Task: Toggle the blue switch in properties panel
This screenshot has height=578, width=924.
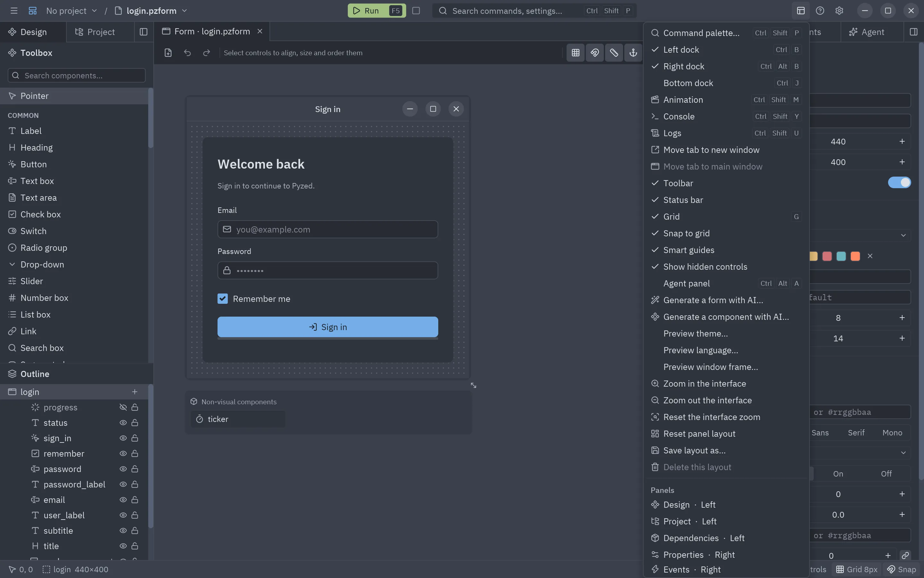Action: (899, 183)
